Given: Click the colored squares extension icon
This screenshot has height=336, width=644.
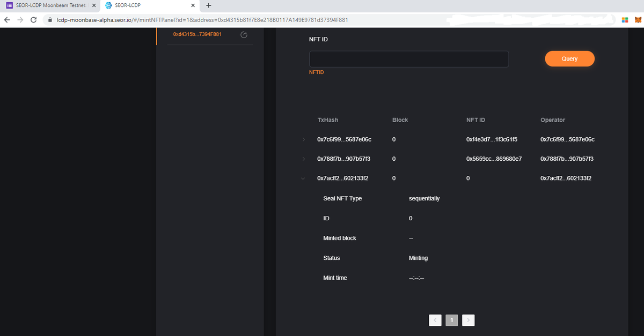Looking at the screenshot, I should click(x=625, y=20).
